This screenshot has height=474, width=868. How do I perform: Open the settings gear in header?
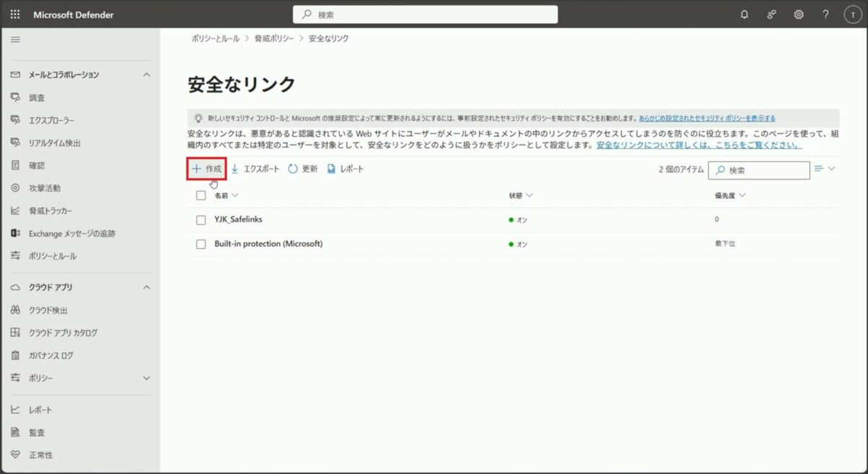pyautogui.click(x=799, y=14)
